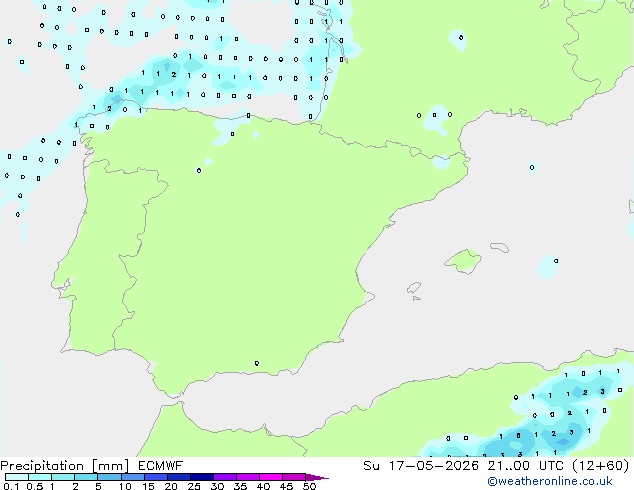Pick the 5–10 mm legend color swatch

109,477
